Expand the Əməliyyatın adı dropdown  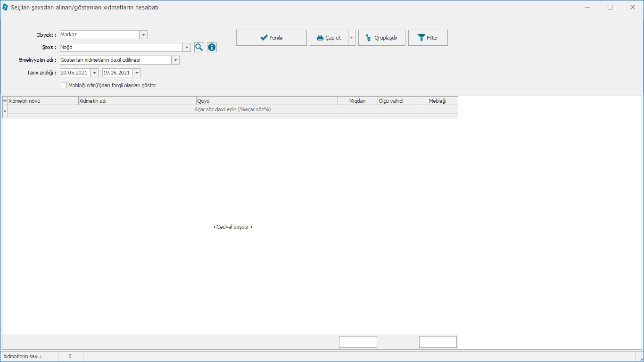tap(175, 60)
